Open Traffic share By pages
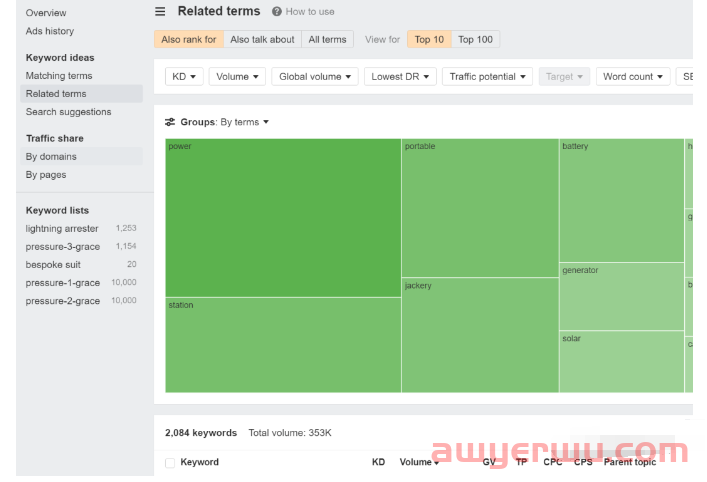This screenshot has width=707, height=482. click(x=46, y=175)
